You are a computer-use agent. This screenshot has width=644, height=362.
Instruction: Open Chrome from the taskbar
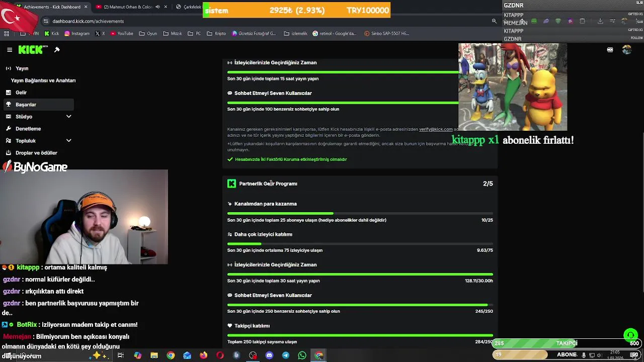point(171,355)
